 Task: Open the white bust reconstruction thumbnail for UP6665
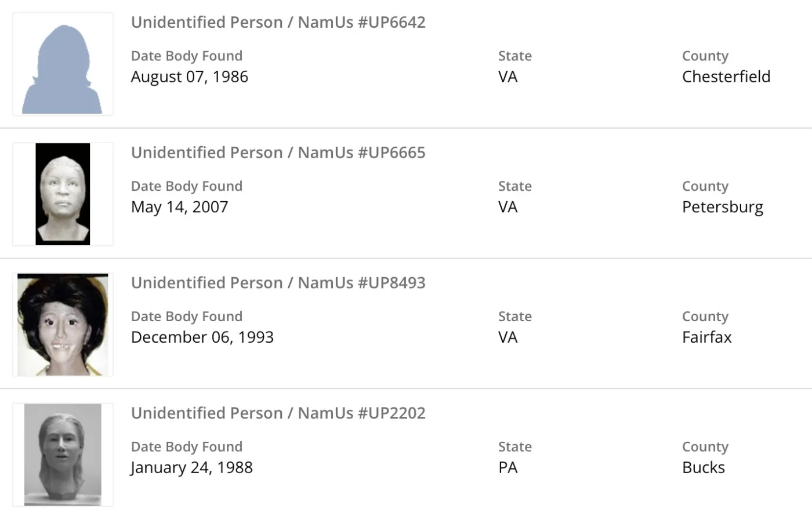click(63, 194)
